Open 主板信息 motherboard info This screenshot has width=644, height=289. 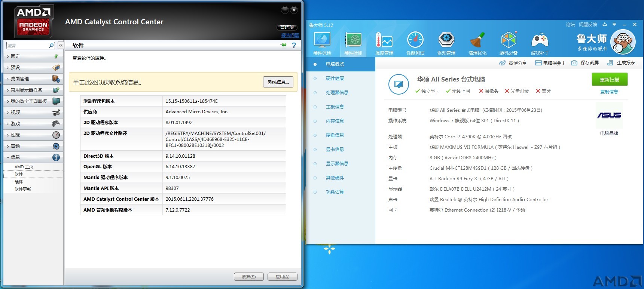click(x=335, y=107)
